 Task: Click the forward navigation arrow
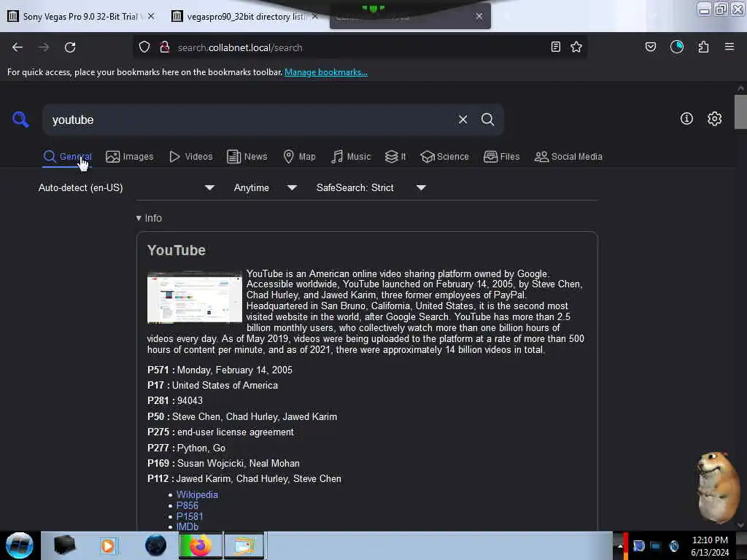[x=44, y=47]
